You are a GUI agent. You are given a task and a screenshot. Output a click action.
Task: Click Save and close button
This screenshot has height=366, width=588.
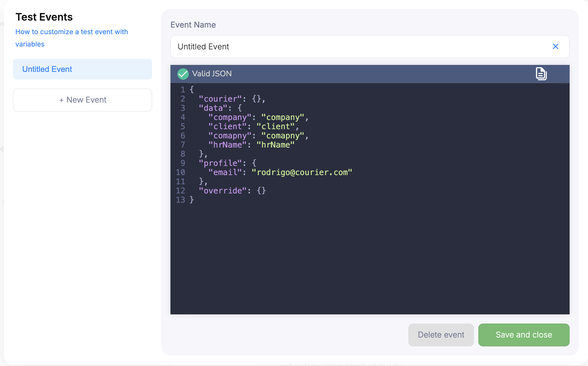(x=524, y=335)
